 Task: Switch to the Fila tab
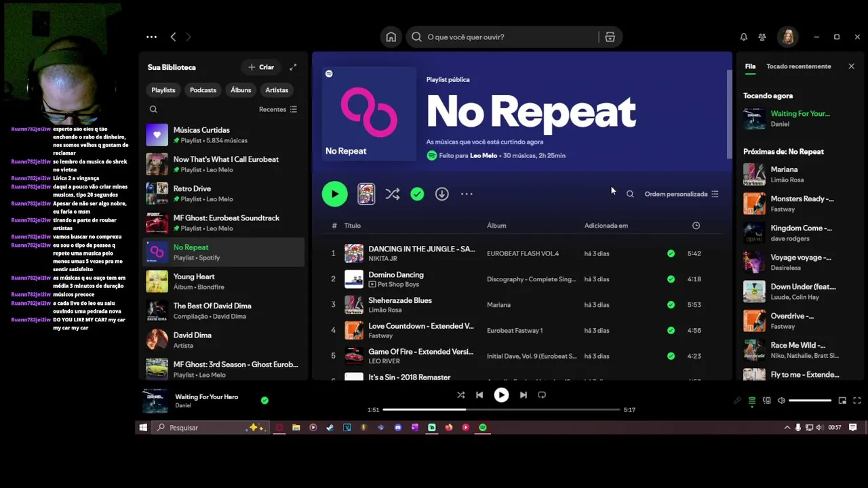[x=750, y=66]
